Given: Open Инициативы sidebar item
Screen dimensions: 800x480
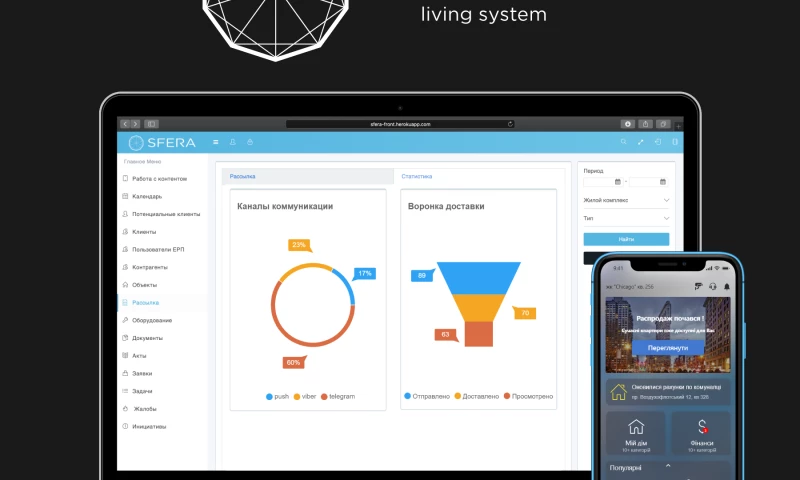Looking at the screenshot, I should click(162, 426).
